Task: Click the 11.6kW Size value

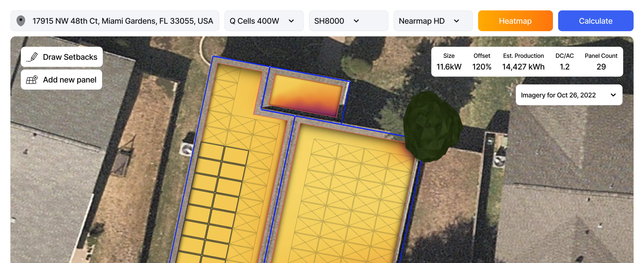Action: click(x=449, y=67)
